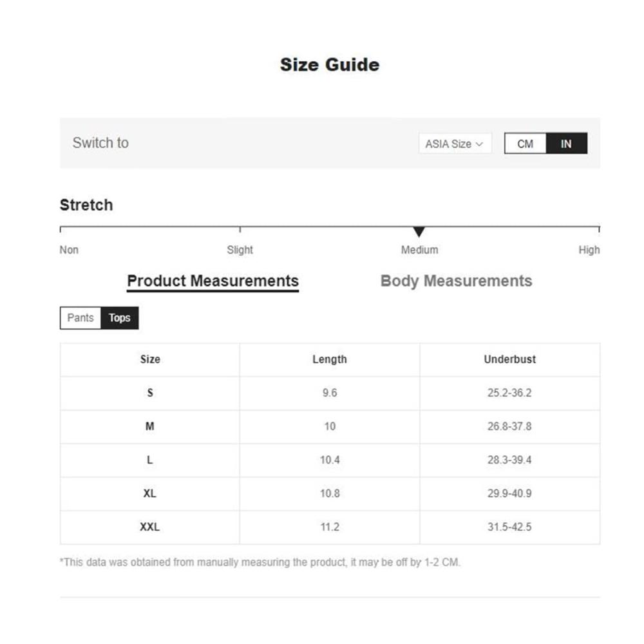Open the ASIA Size dropdown
This screenshot has height=644, width=644.
tap(455, 144)
